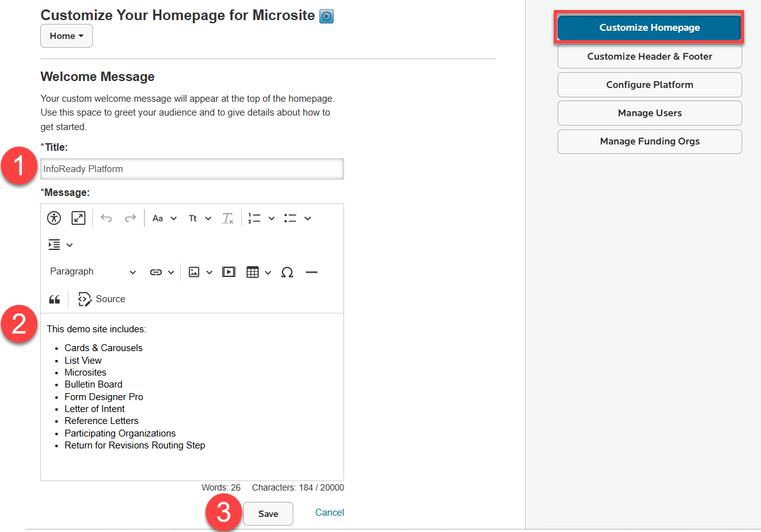Click the Undo arrow in the editor toolbar
This screenshot has width=761, height=532.
point(106,218)
